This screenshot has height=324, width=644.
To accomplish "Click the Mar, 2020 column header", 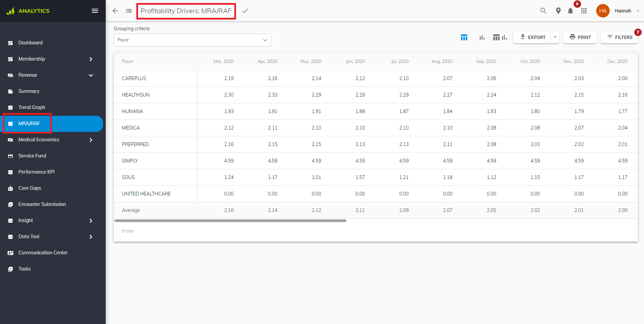I will 223,61.
